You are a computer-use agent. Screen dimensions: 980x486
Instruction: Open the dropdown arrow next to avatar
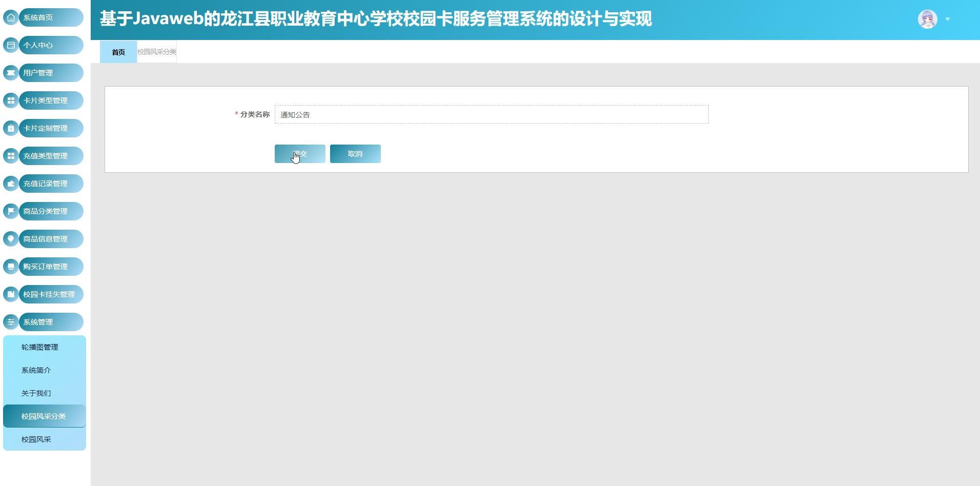click(x=948, y=19)
